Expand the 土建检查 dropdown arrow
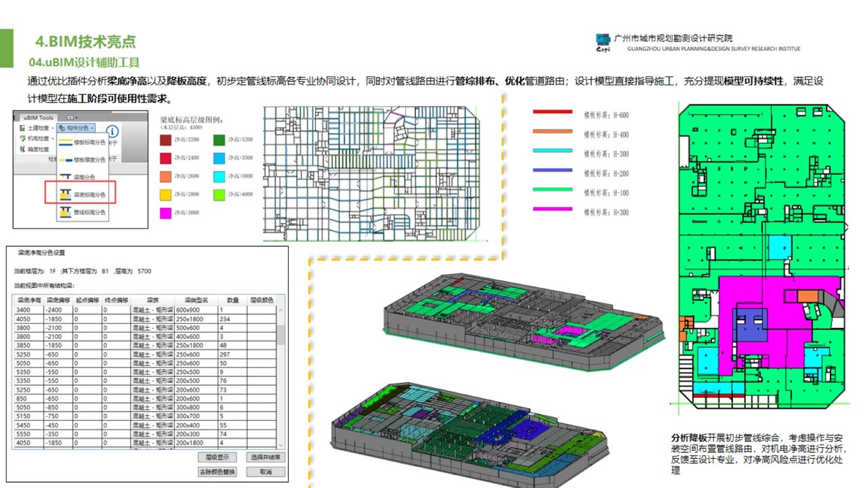The width and height of the screenshot is (868, 488). 53,128
